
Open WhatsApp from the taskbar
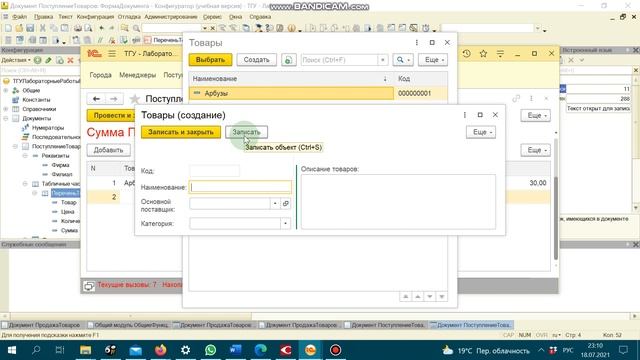(x=211, y=350)
